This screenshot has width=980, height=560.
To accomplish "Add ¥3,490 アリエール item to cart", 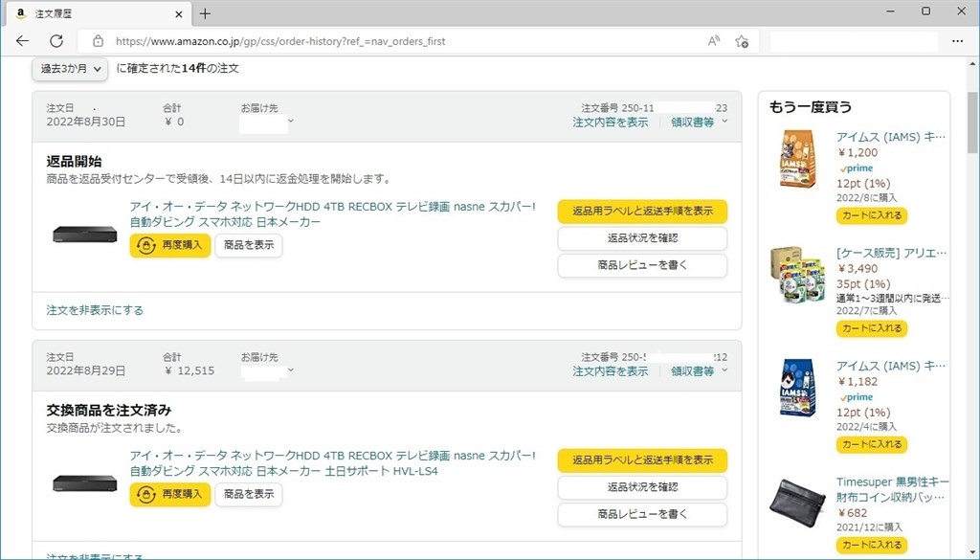I will pyautogui.click(x=871, y=328).
